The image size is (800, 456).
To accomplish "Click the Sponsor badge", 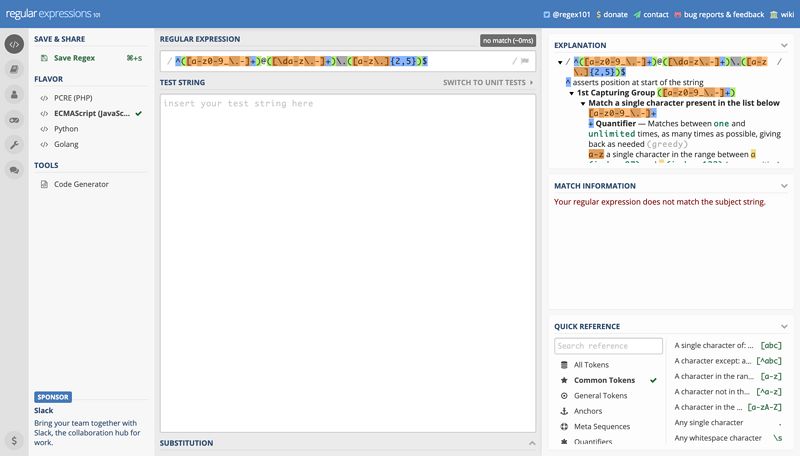I will 53,397.
